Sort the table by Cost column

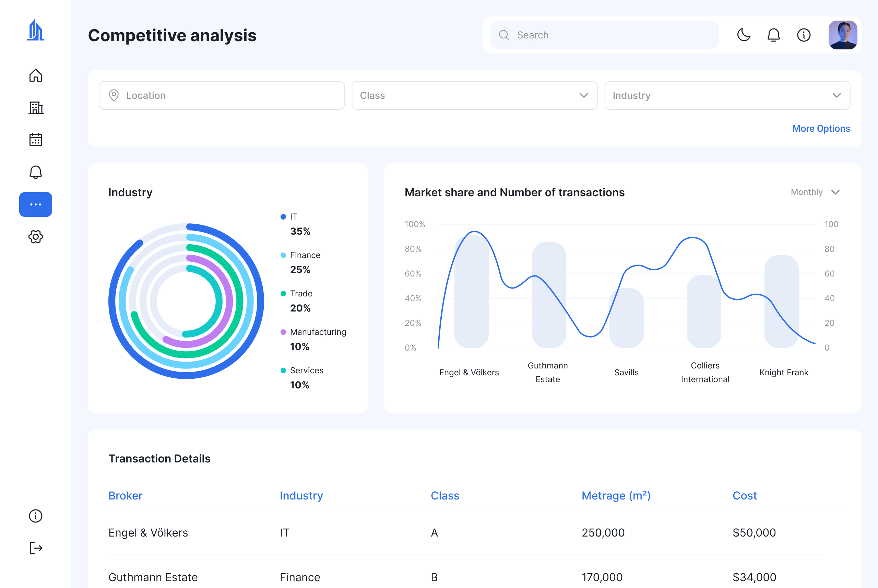pos(745,495)
